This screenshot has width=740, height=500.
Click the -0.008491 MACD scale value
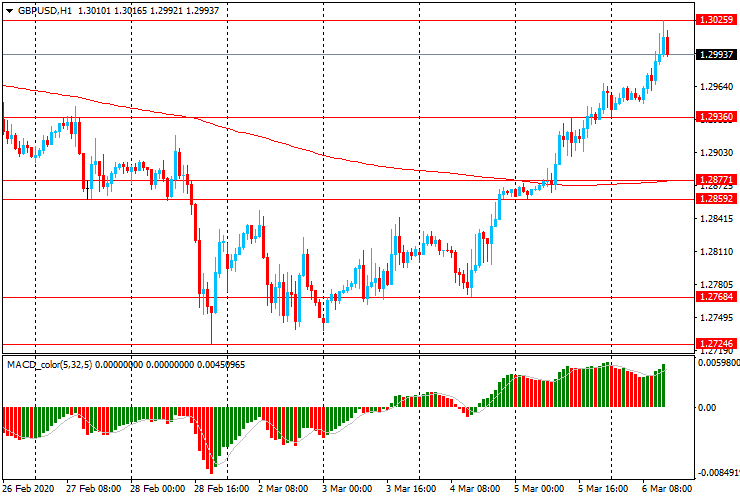718,472
